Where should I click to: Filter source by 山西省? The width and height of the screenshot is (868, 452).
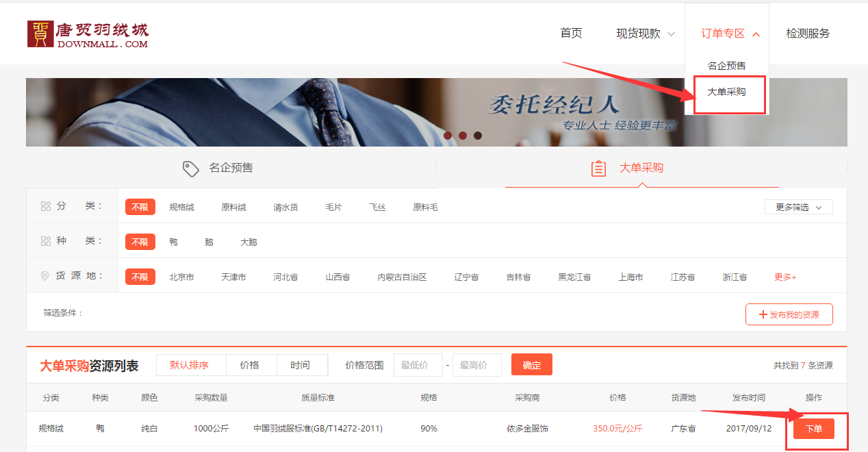(x=338, y=277)
